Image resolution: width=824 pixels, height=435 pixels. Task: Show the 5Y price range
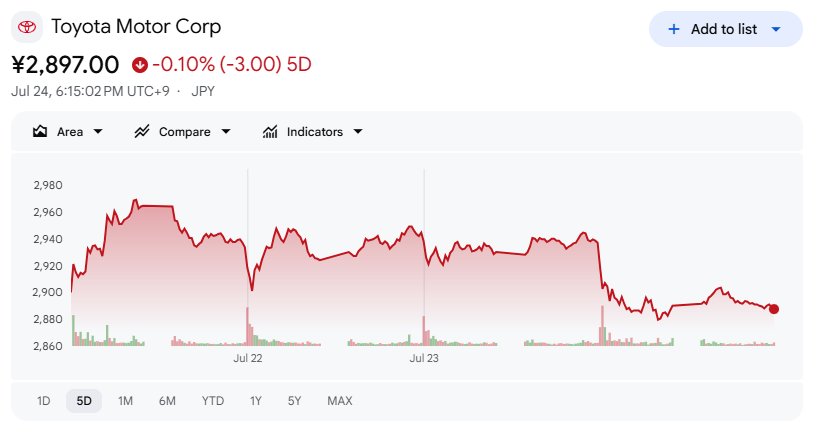click(x=294, y=401)
